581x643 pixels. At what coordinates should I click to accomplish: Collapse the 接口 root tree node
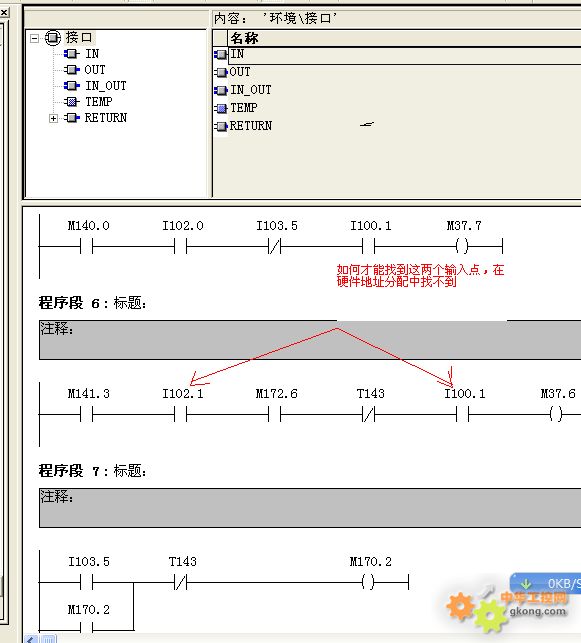[34, 39]
